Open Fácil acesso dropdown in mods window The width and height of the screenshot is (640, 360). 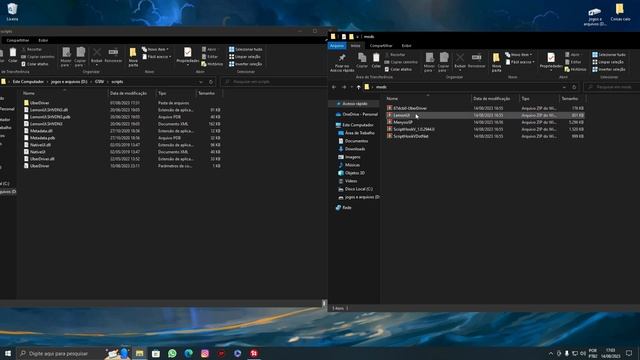point(520,62)
